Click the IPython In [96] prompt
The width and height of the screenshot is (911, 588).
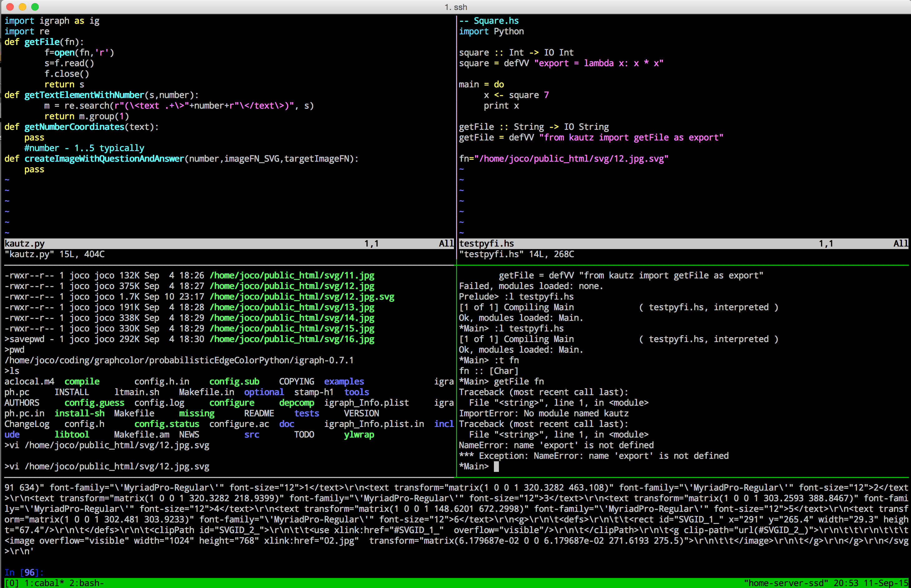click(x=24, y=572)
